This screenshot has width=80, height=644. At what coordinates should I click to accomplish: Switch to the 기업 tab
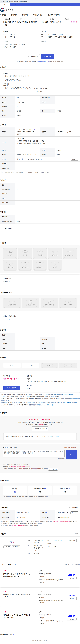tap(15, 4)
